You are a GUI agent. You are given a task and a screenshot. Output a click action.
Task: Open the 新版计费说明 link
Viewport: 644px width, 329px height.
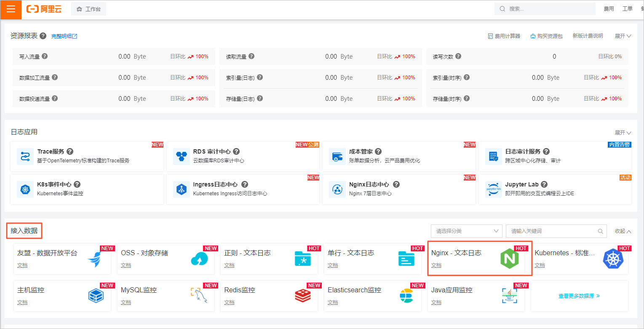pos(588,36)
